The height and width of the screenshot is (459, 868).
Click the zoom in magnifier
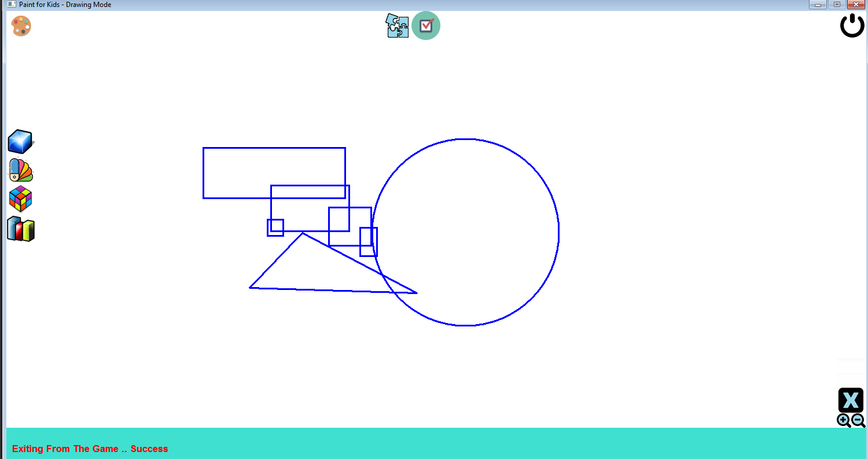coord(844,421)
